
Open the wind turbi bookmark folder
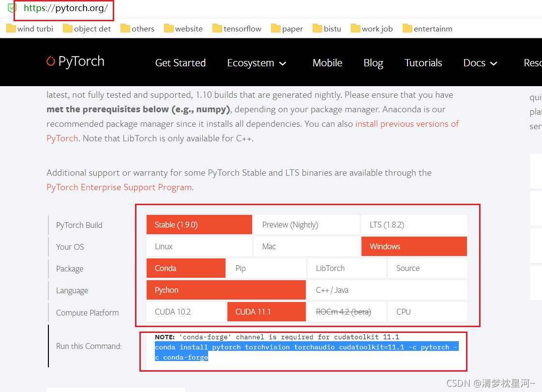pyautogui.click(x=30, y=29)
